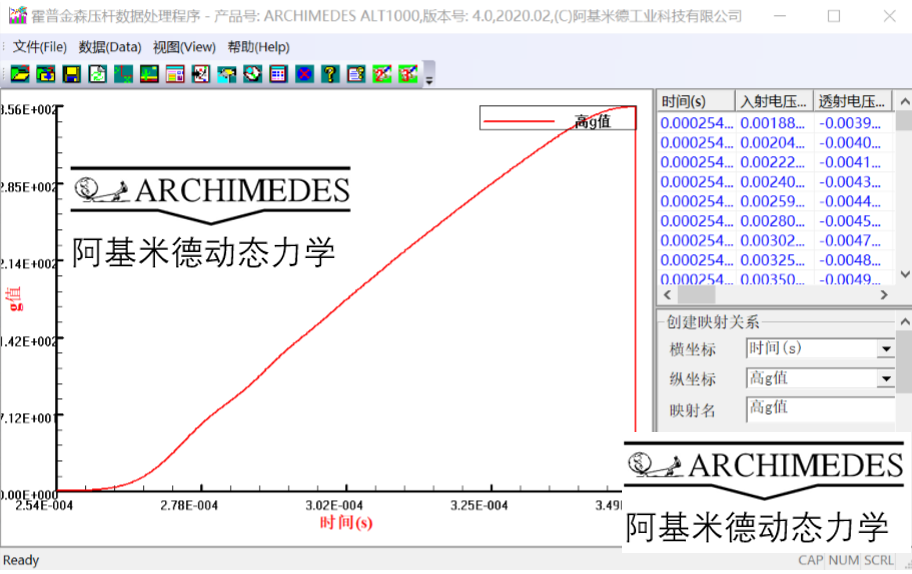Click the yellow question mark help icon
Viewport: 912px width, 574px height.
coord(330,74)
